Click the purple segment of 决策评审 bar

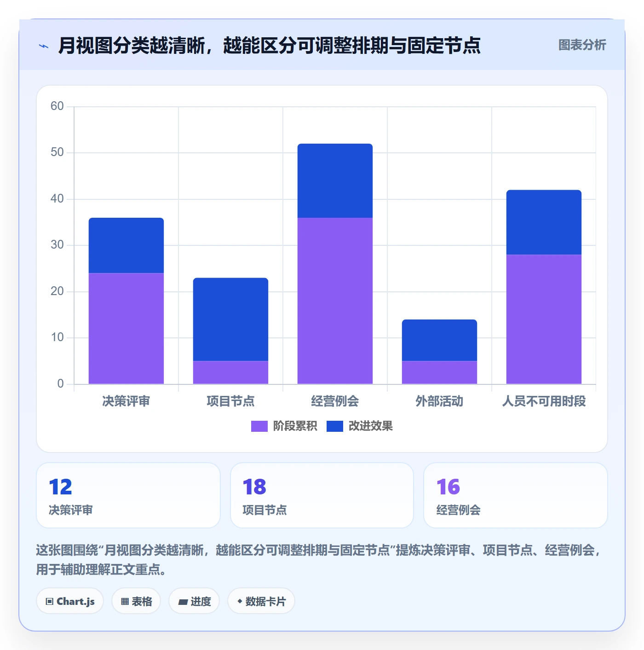[126, 329]
